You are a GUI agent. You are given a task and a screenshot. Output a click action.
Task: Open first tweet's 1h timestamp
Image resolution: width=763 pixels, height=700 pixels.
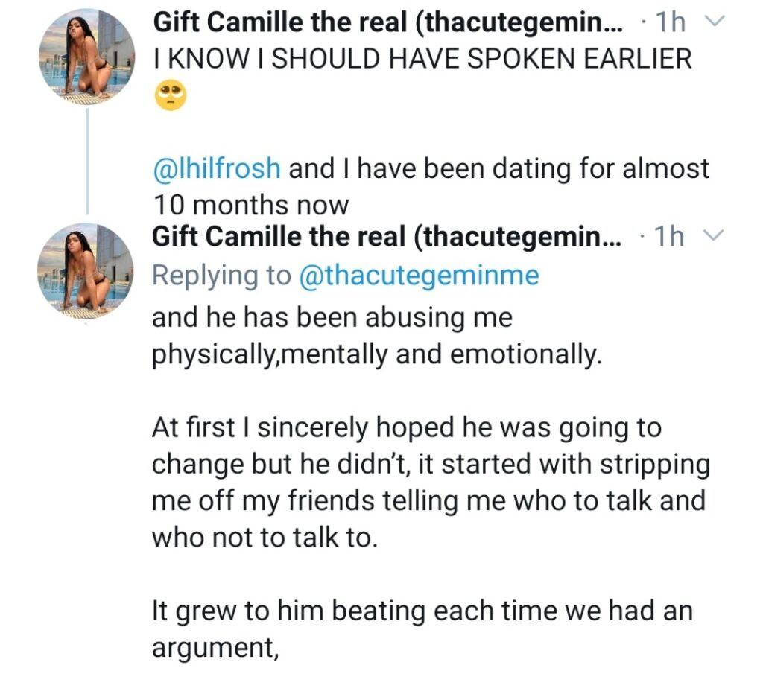tap(671, 22)
